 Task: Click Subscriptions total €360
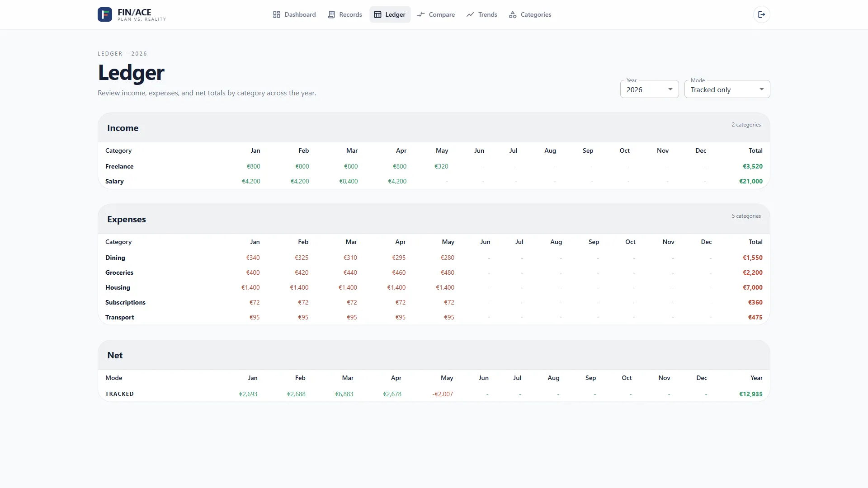click(755, 302)
